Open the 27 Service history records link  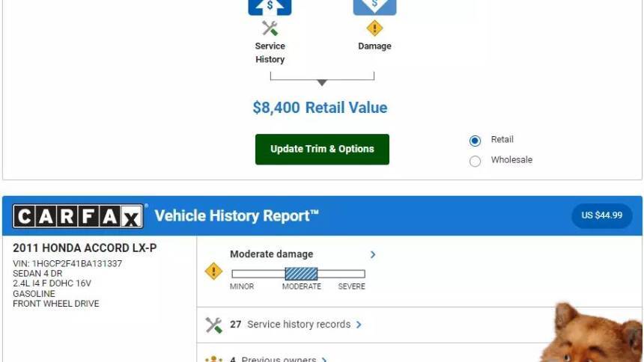point(290,325)
